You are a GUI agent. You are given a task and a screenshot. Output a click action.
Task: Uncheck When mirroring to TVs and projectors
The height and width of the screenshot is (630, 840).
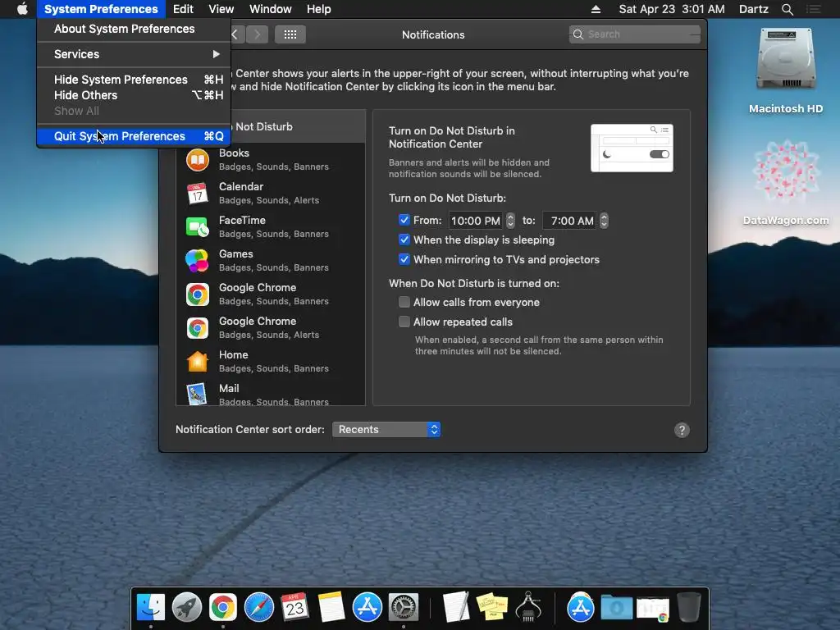(x=404, y=259)
